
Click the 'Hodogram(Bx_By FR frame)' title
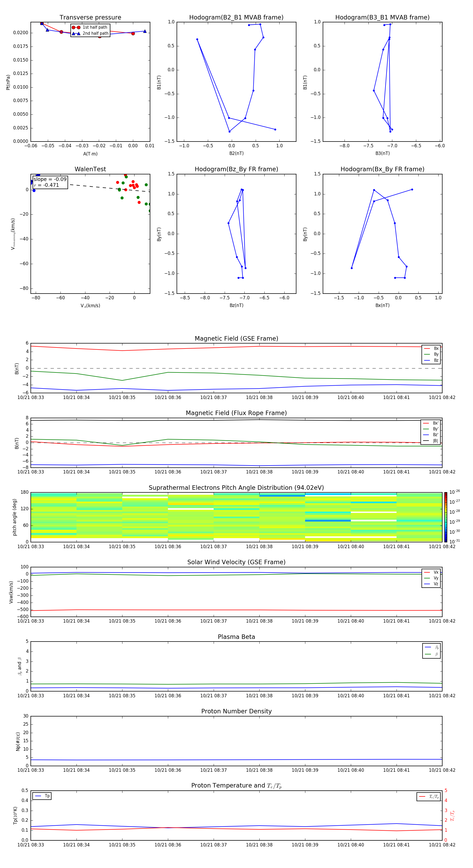point(382,169)
